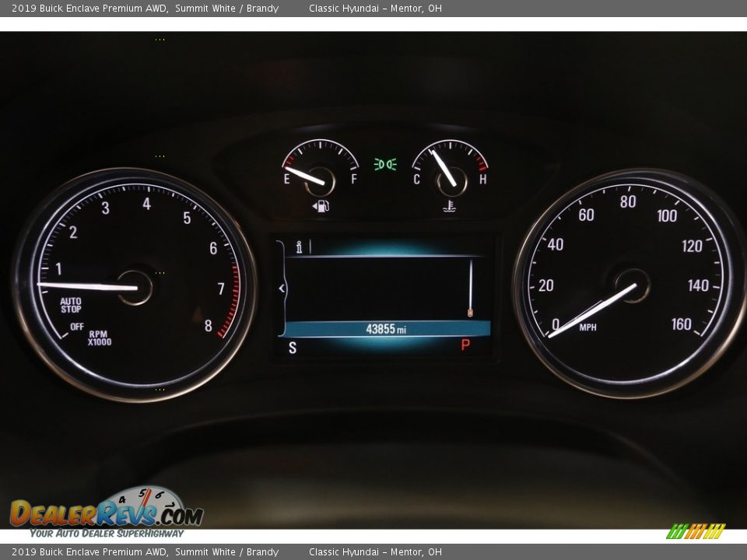Click the AUTO STOP label on tachometer

[71, 305]
